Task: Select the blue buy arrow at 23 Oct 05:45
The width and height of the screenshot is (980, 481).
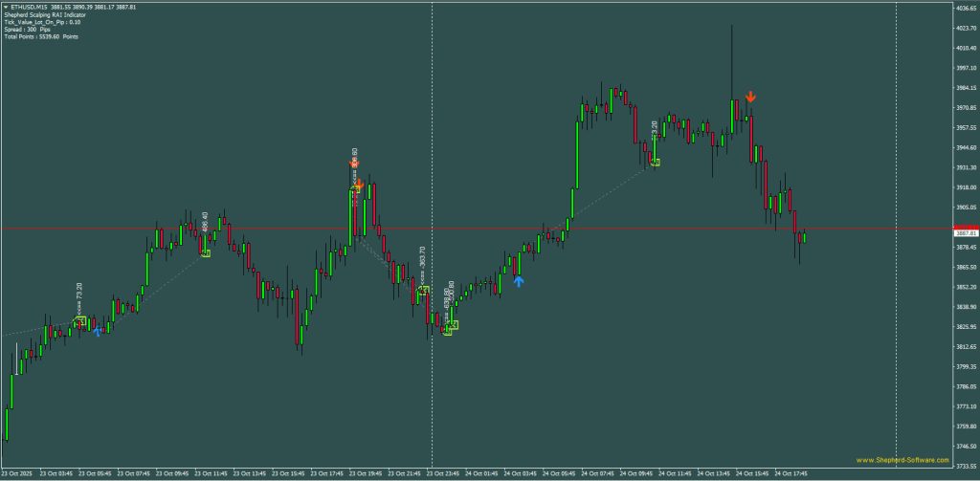Action: click(x=98, y=331)
